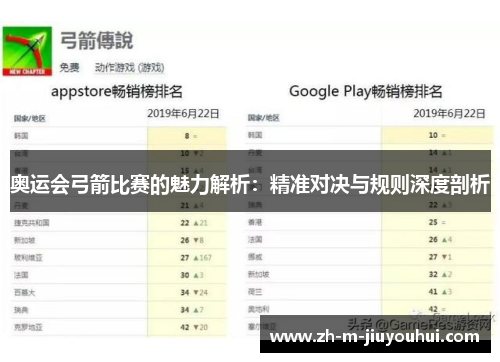Select 香港 row in Google Play table
500x362 pixels.
(x=370, y=222)
